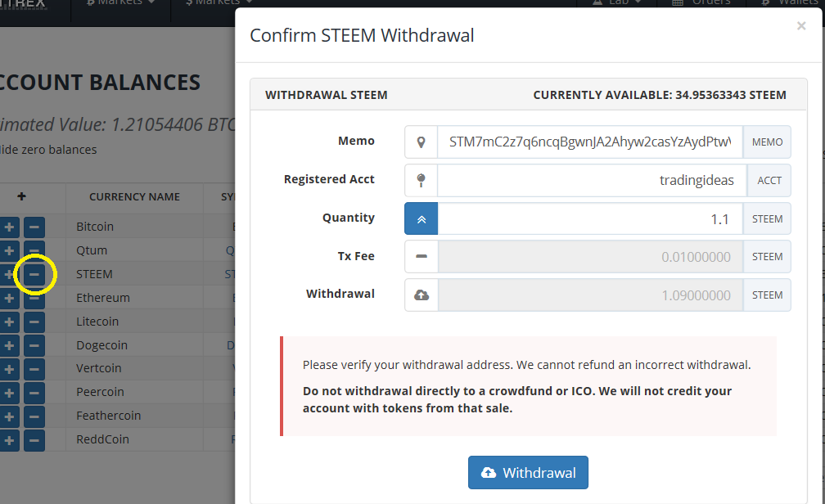Click deposit plus button for Peercoin
Screen dimensions: 825x504
coord(9,393)
